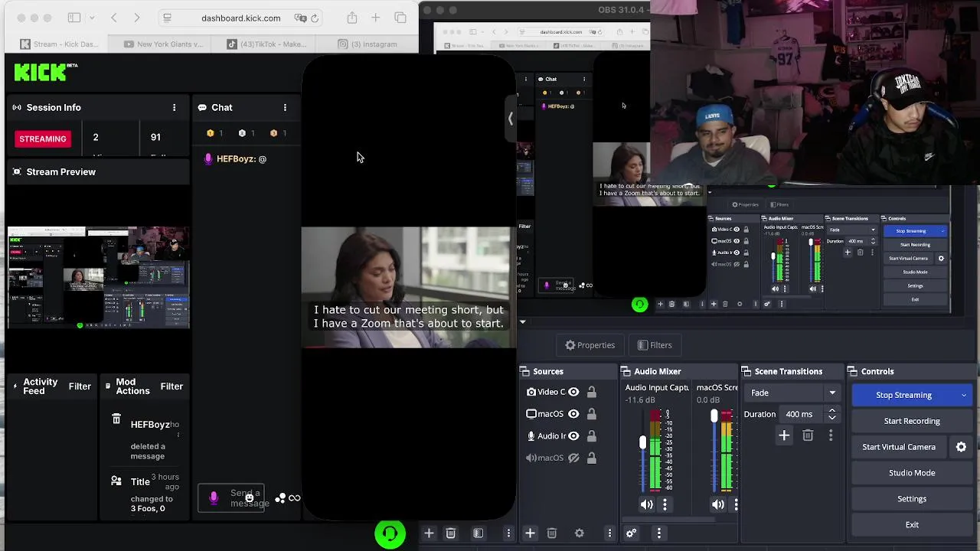Lock the Audio Input source
Image resolution: width=980 pixels, height=551 pixels.
(x=591, y=436)
